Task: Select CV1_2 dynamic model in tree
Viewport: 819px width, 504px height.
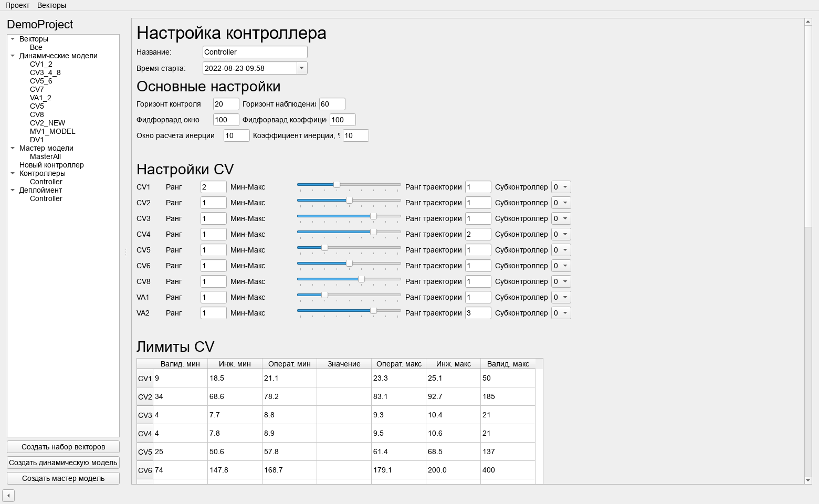Action: (x=41, y=64)
